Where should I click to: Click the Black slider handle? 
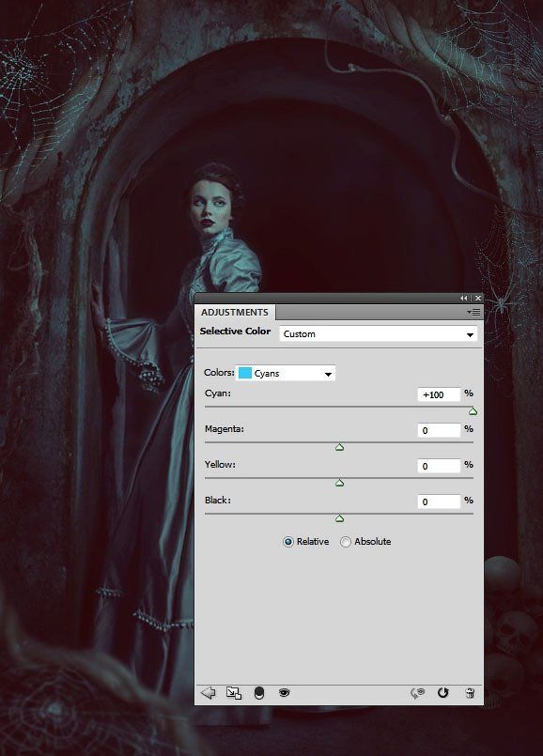coord(339,518)
